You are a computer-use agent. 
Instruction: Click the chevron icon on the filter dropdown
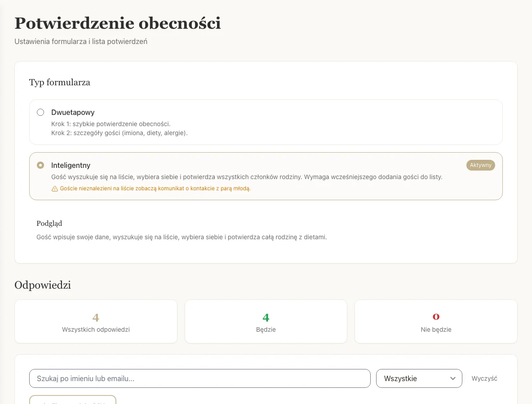coord(453,378)
